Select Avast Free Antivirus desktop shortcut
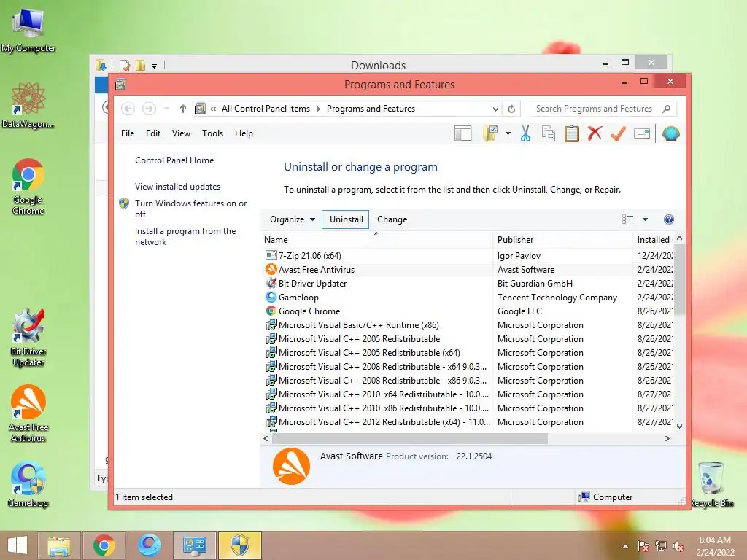Screen dimensions: 747x560 [x=28, y=413]
